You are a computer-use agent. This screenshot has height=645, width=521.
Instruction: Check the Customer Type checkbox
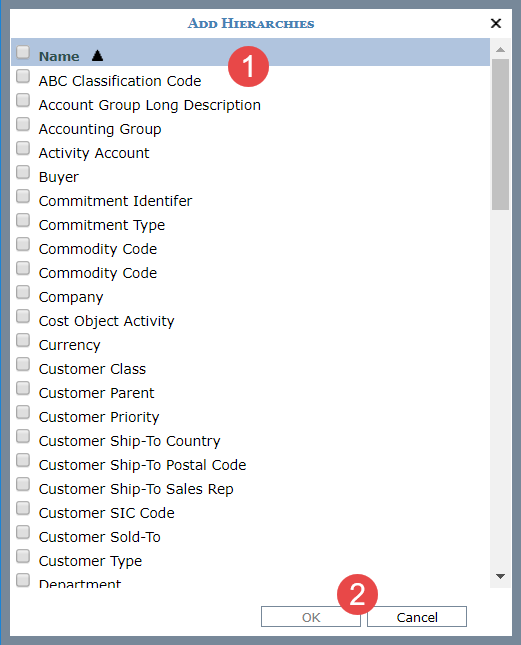click(x=23, y=556)
